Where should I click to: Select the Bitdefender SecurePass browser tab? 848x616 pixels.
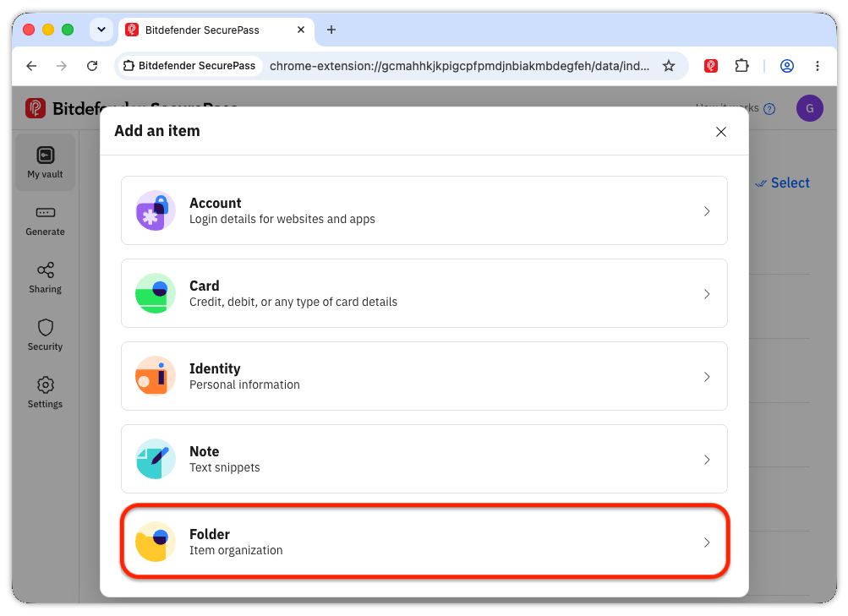coord(216,30)
